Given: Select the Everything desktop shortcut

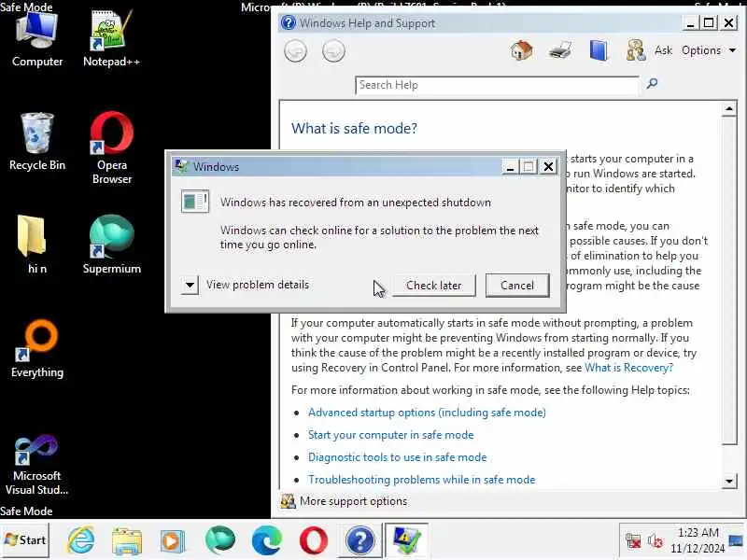Looking at the screenshot, I should point(37,349).
